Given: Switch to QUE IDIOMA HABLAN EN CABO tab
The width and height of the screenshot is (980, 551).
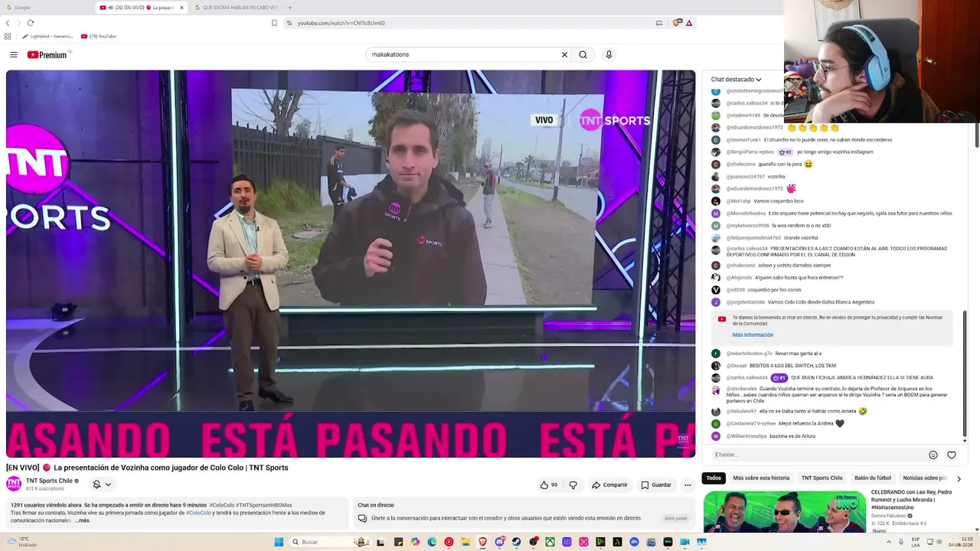Looking at the screenshot, I should (237, 8).
